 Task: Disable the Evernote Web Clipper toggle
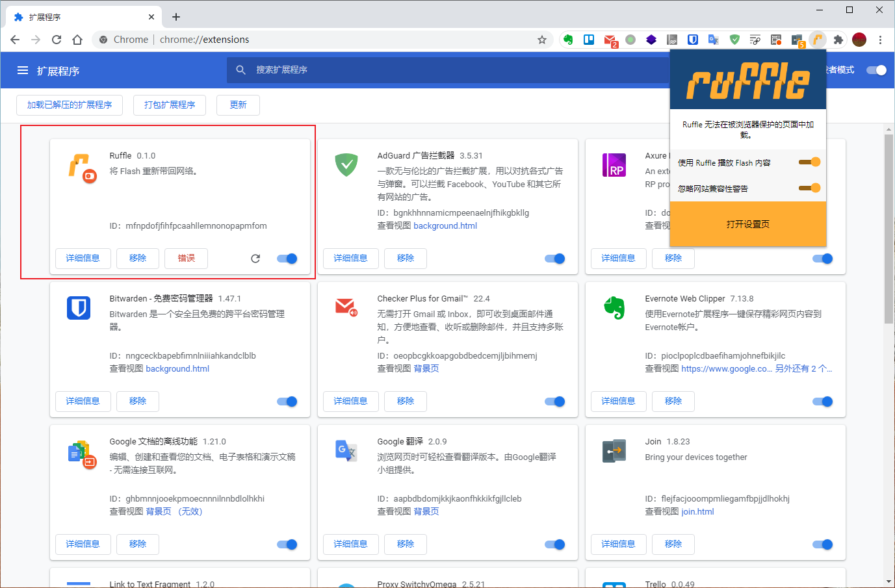823,402
